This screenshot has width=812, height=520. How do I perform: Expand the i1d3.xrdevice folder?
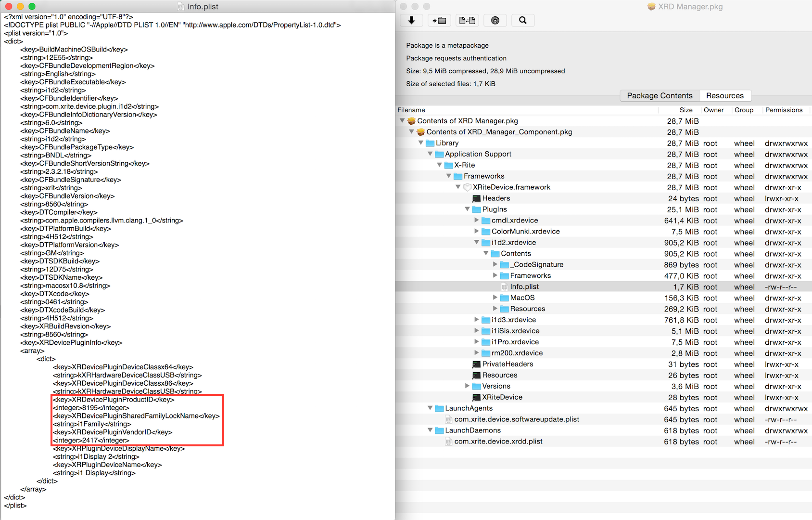tap(477, 320)
